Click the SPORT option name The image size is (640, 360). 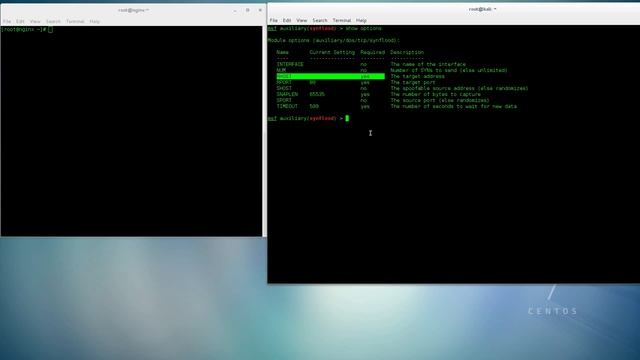(x=284, y=100)
